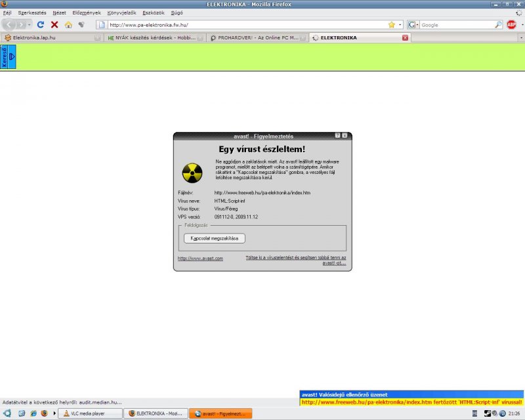Open the Súgó menu
The width and height of the screenshot is (525, 420).
point(177,12)
